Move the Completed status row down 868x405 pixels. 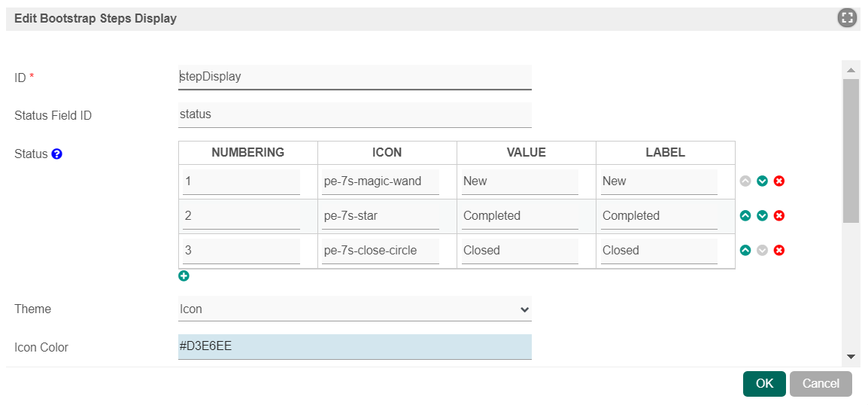[762, 216]
